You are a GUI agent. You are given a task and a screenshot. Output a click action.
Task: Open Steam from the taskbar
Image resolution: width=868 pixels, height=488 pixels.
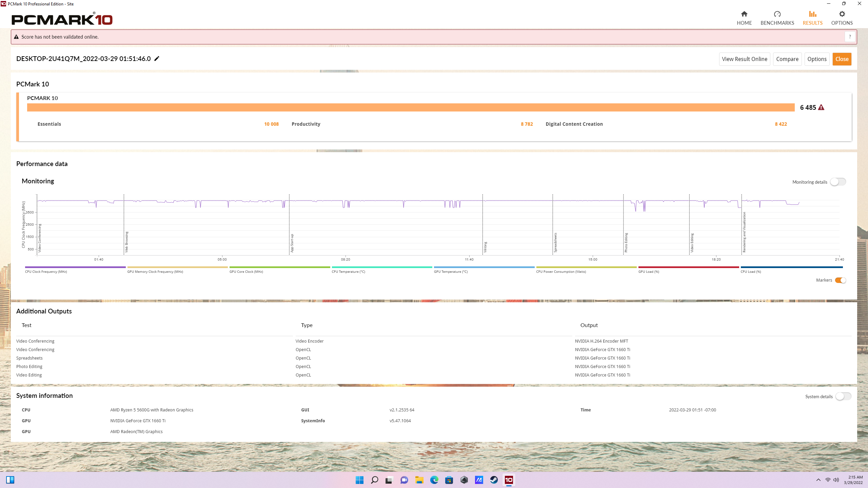494,480
